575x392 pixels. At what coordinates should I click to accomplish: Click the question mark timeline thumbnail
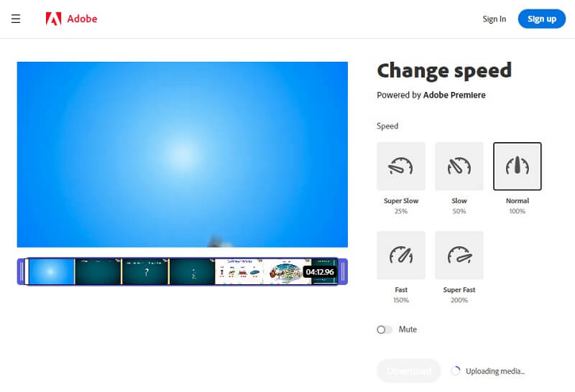pos(145,272)
